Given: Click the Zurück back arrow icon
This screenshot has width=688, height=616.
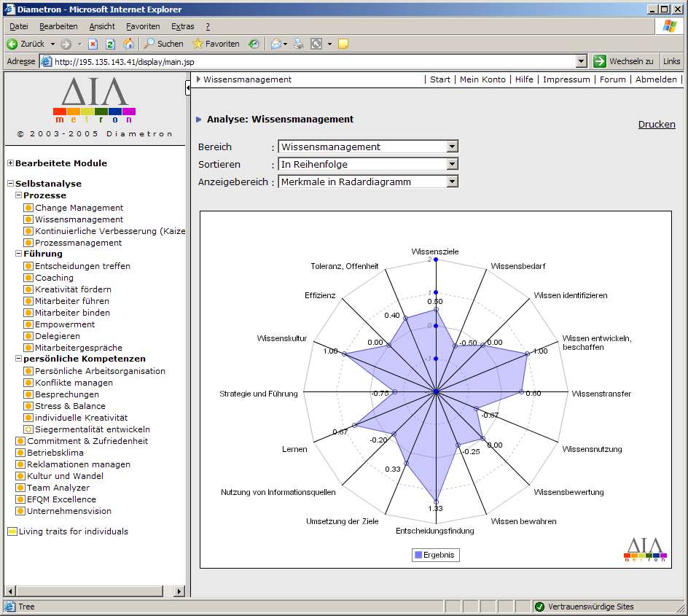Looking at the screenshot, I should (x=12, y=44).
